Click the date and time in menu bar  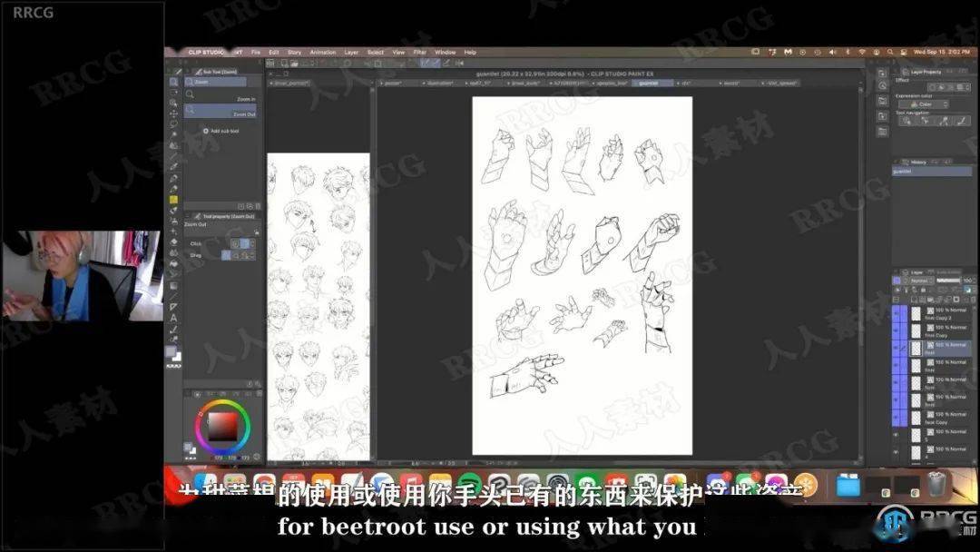click(941, 52)
